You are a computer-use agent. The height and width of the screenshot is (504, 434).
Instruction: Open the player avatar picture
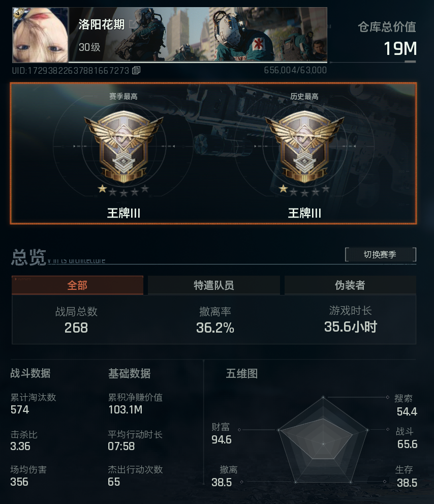tap(40, 35)
